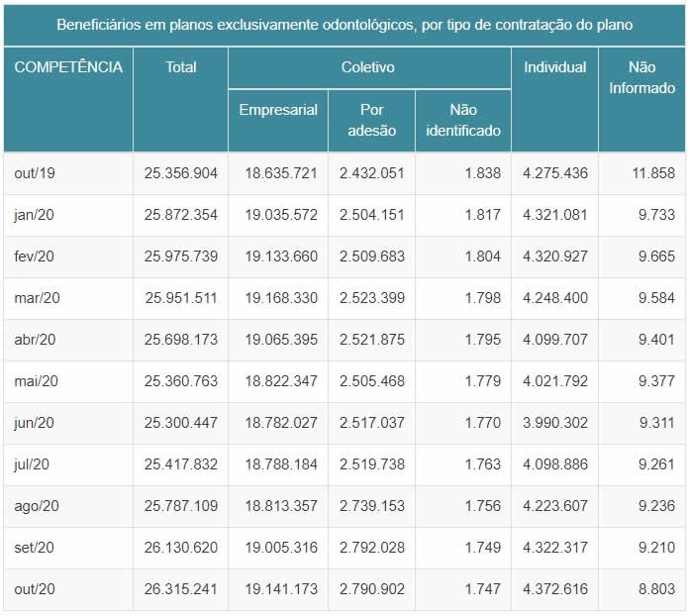
Task: Click the Não identificado sub-header
Action: click(x=462, y=120)
